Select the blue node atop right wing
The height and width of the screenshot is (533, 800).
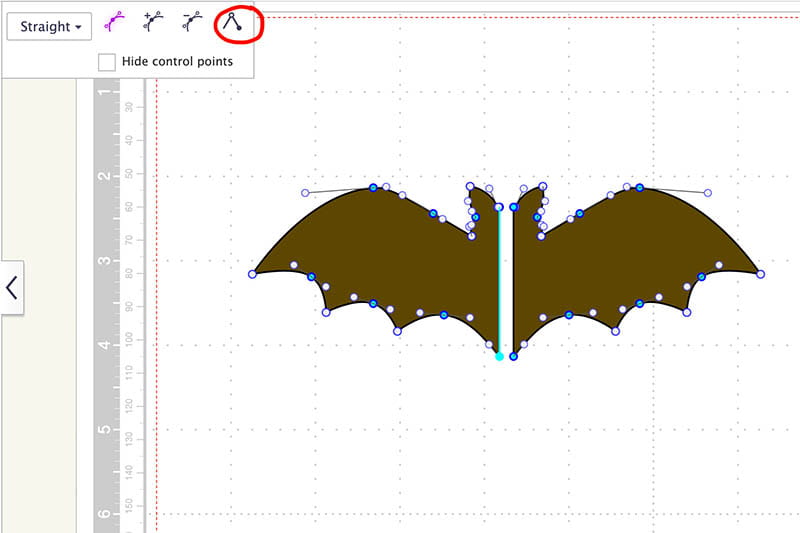(x=639, y=188)
